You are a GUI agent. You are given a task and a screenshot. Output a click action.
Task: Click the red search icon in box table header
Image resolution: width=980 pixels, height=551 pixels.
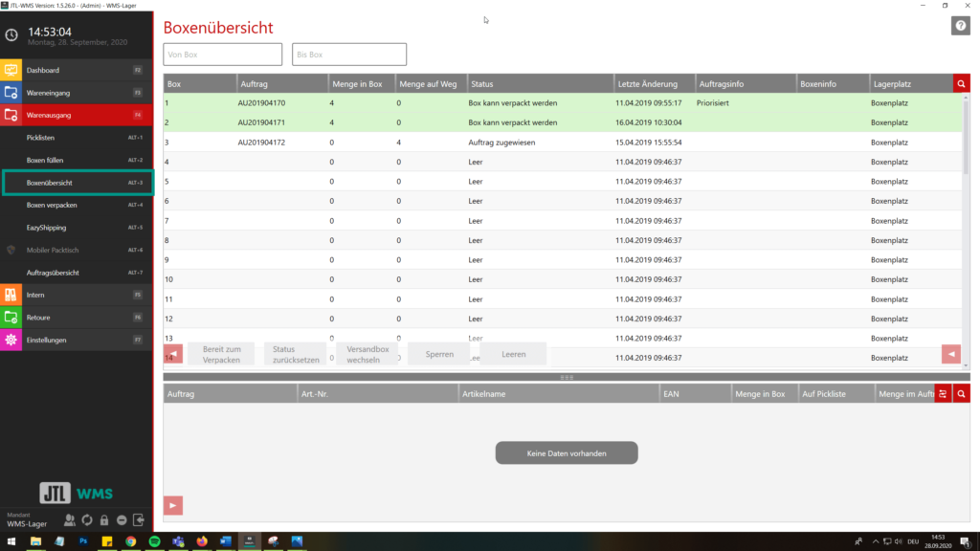click(961, 84)
